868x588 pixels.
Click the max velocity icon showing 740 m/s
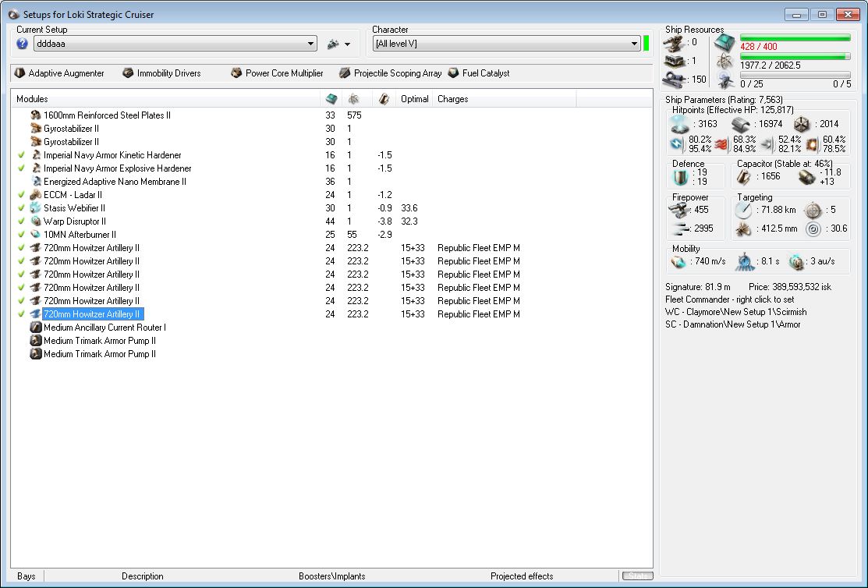[678, 262]
